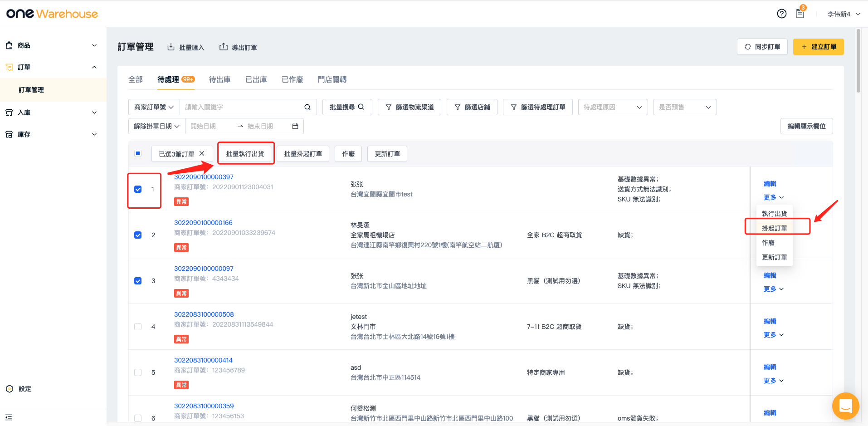The width and height of the screenshot is (868, 426).
Task: Click 編輯 for order 3022090100000397
Action: 770,184
